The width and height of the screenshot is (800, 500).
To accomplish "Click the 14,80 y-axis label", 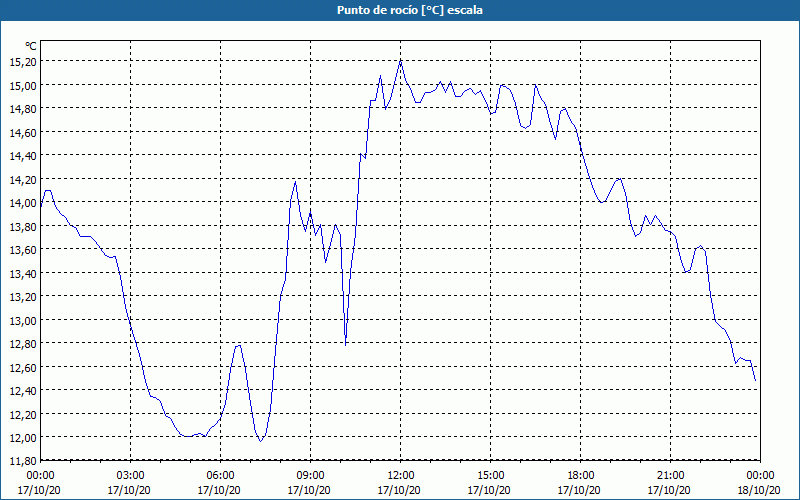I will pyautogui.click(x=23, y=108).
